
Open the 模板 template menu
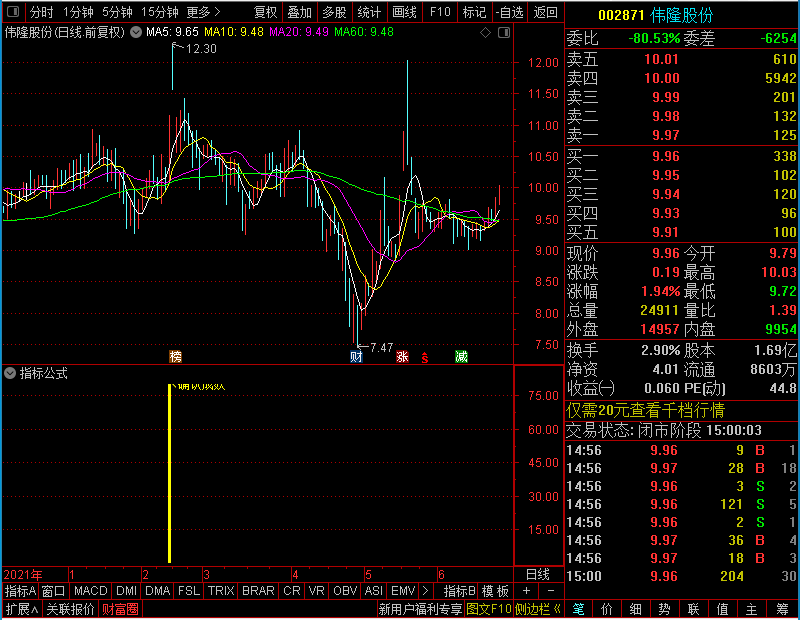point(495,591)
